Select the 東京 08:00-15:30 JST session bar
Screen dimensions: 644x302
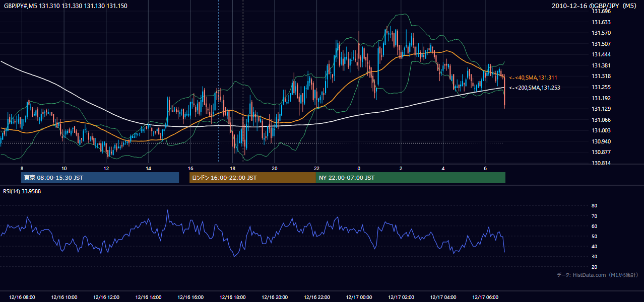tap(100, 178)
